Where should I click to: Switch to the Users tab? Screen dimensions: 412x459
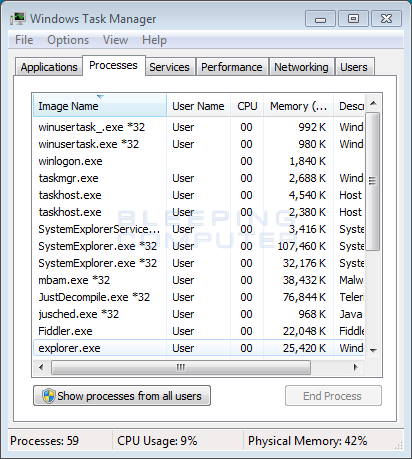click(354, 67)
